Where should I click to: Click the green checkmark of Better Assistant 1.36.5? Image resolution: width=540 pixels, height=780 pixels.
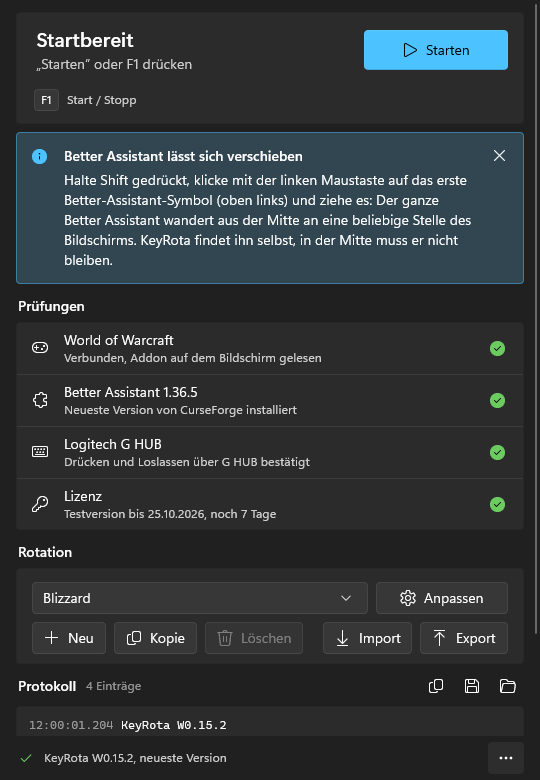tap(497, 400)
